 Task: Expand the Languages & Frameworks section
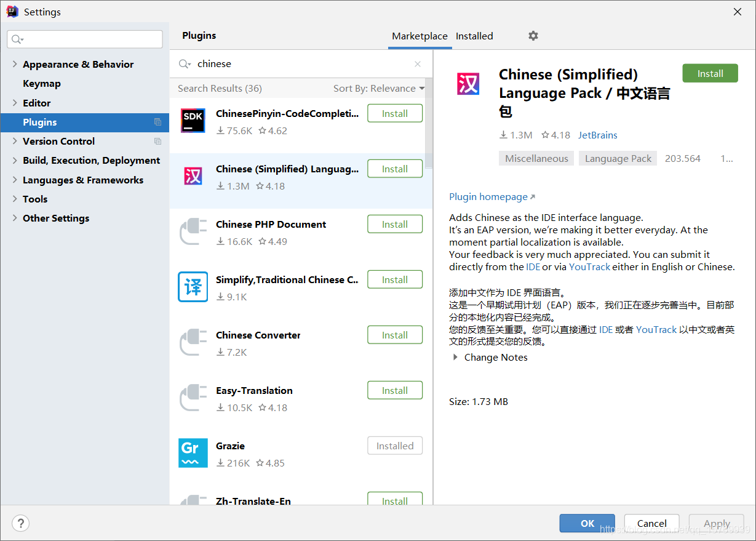pyautogui.click(x=15, y=180)
